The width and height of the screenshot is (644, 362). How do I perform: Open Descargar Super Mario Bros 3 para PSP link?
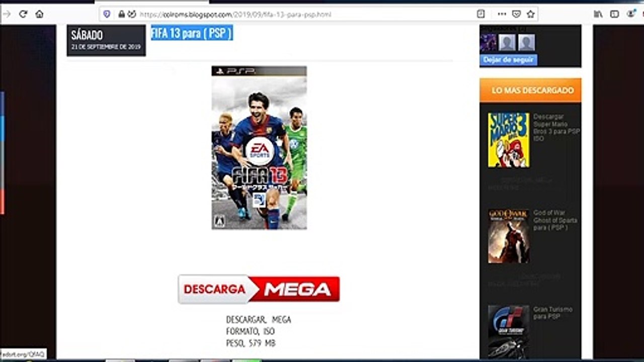556,127
